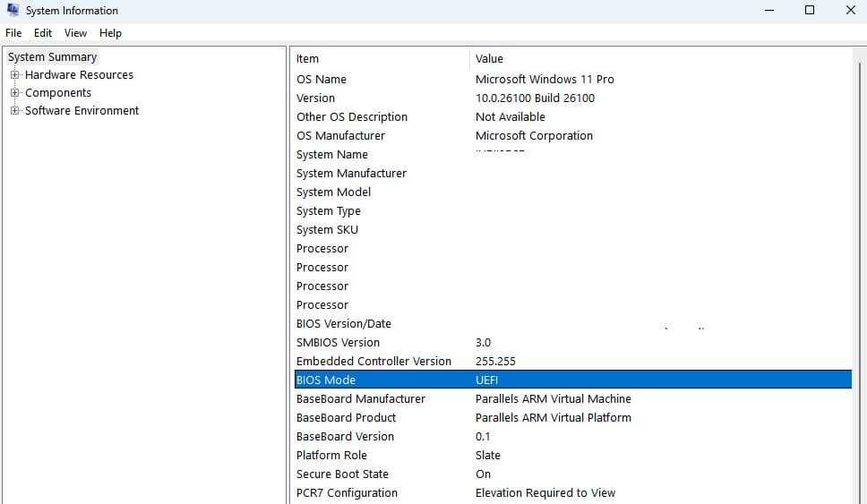The width and height of the screenshot is (867, 504).
Task: Select the Hardware Resources label
Action: point(79,75)
